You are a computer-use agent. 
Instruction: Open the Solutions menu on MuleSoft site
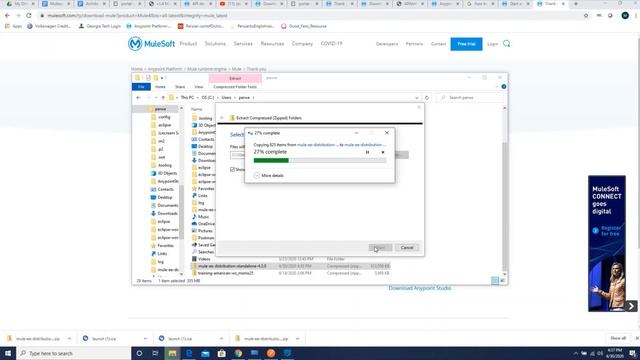pyautogui.click(x=215, y=43)
